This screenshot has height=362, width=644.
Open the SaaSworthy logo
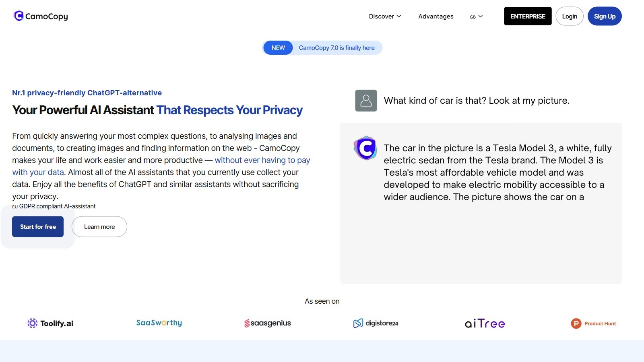tap(159, 323)
